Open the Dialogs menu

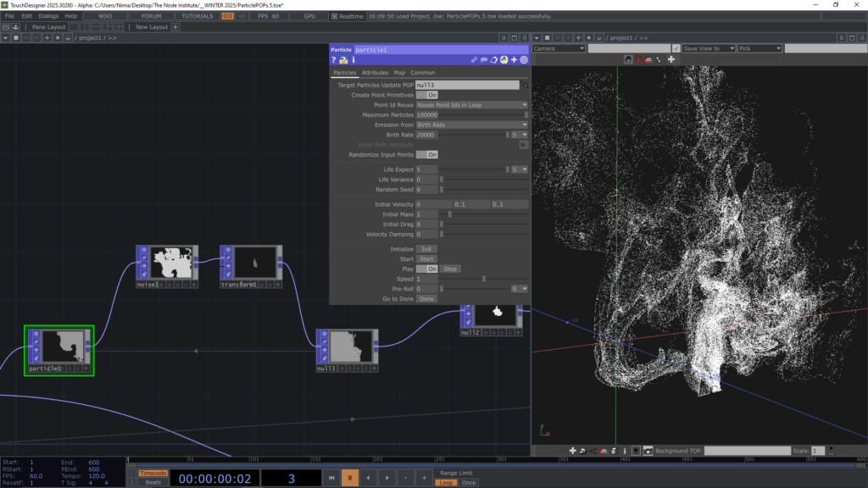pos(48,16)
